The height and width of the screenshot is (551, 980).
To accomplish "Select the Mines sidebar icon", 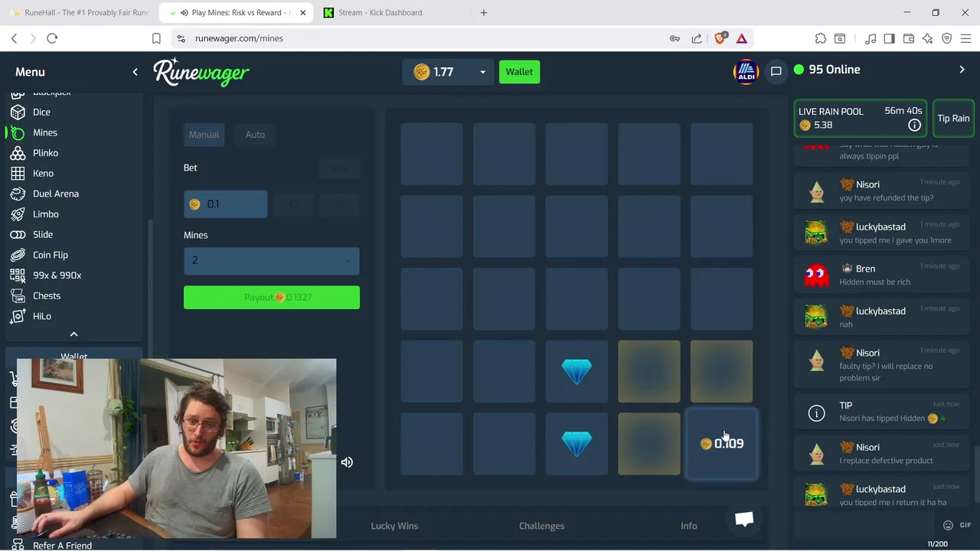I will pyautogui.click(x=18, y=132).
